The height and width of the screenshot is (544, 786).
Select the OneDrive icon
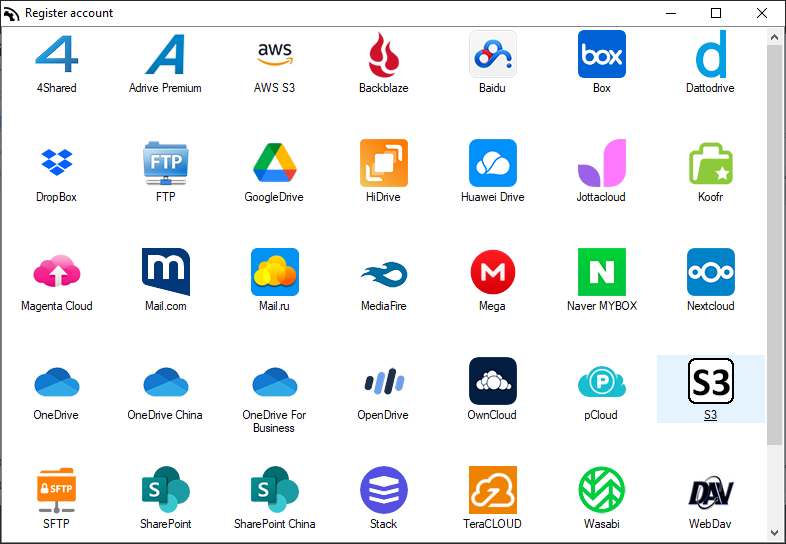point(57,382)
